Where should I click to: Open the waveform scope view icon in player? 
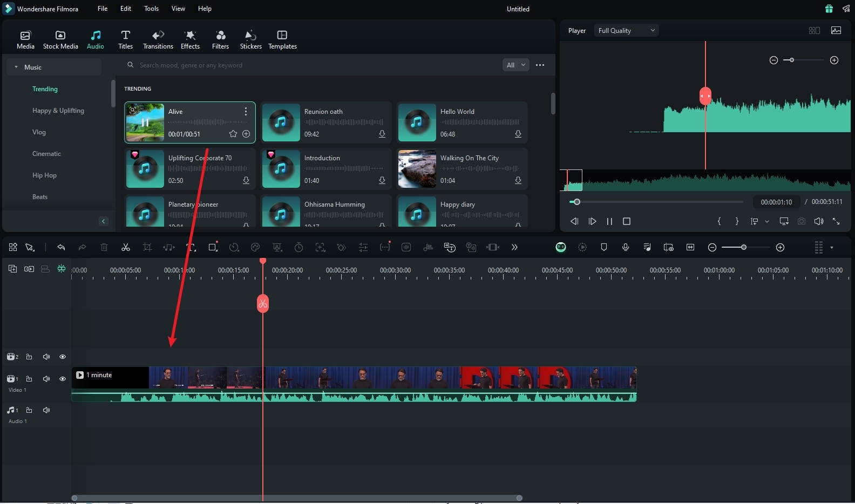(836, 31)
